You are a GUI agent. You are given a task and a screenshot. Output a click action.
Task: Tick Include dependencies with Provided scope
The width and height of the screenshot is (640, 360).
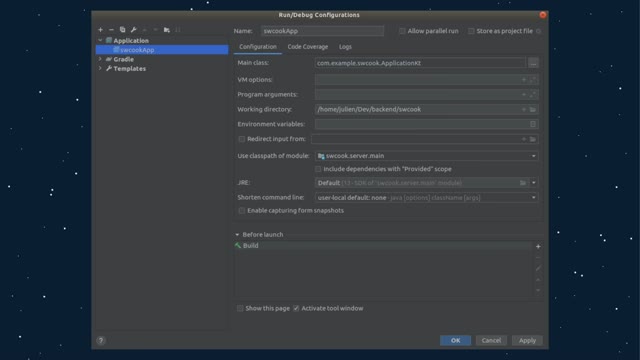(x=318, y=169)
